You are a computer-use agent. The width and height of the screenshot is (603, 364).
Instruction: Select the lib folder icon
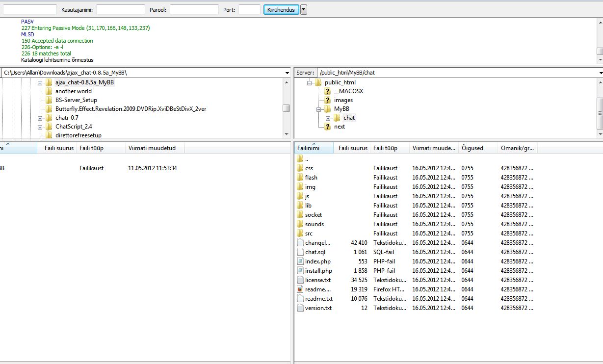point(301,206)
